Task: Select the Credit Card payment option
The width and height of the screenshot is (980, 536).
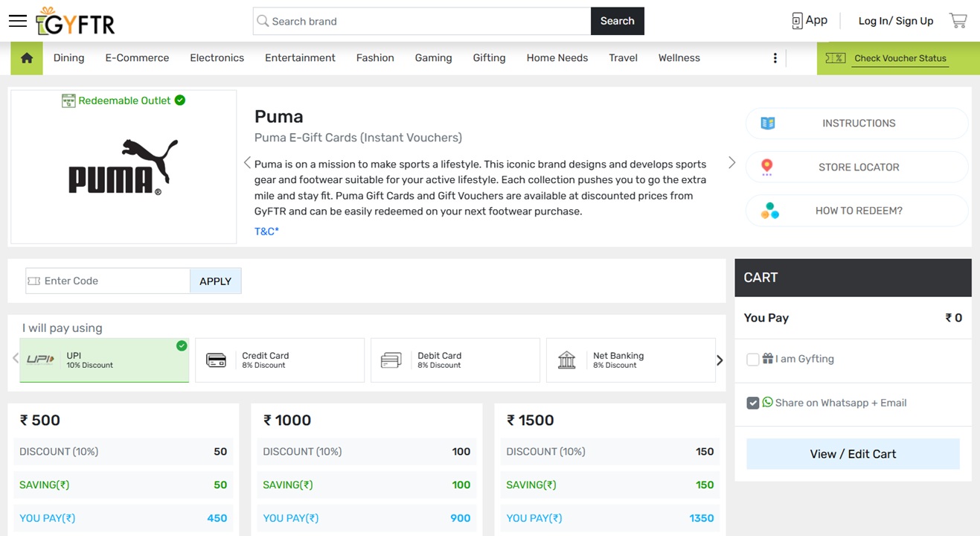Action: 279,360
